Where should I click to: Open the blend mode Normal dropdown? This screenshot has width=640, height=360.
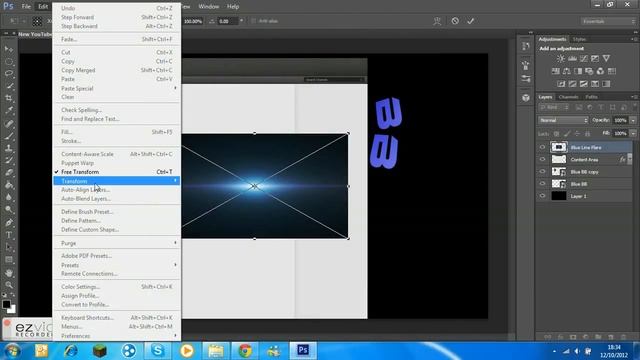pos(563,120)
